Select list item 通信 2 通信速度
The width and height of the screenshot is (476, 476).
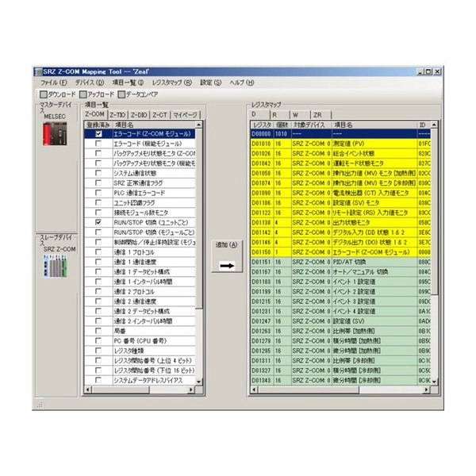click(x=140, y=301)
